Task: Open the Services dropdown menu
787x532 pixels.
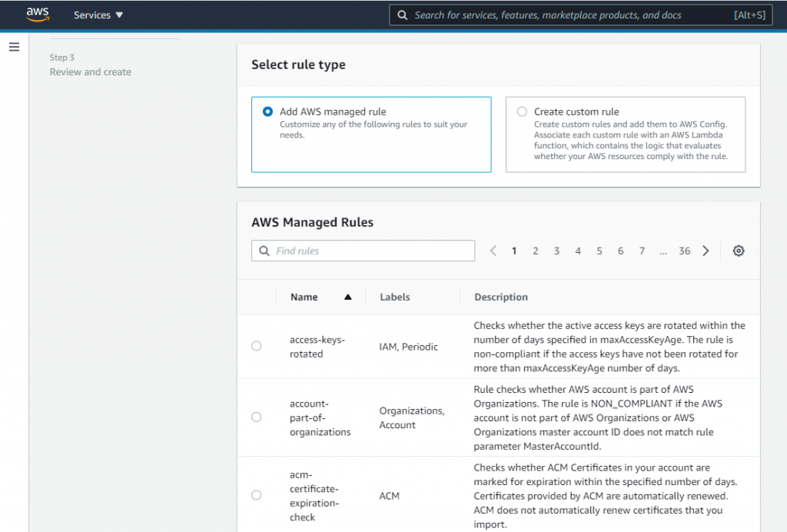Action: 98,15
